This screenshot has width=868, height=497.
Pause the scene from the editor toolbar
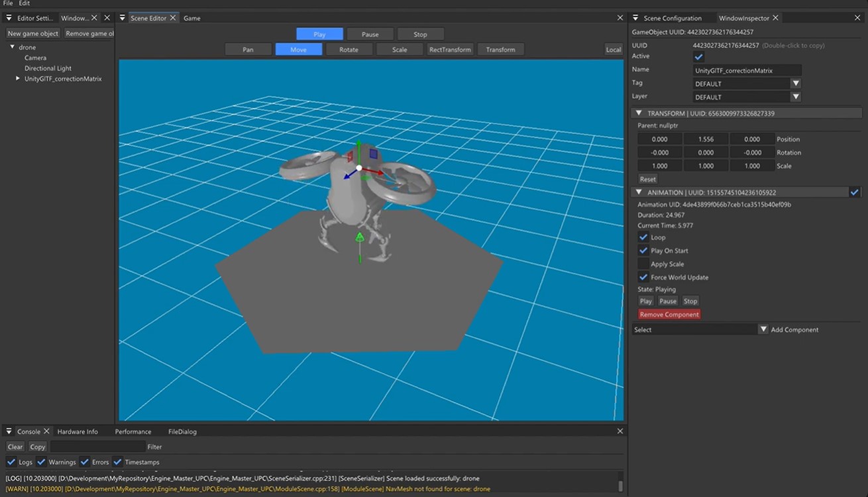coord(370,34)
